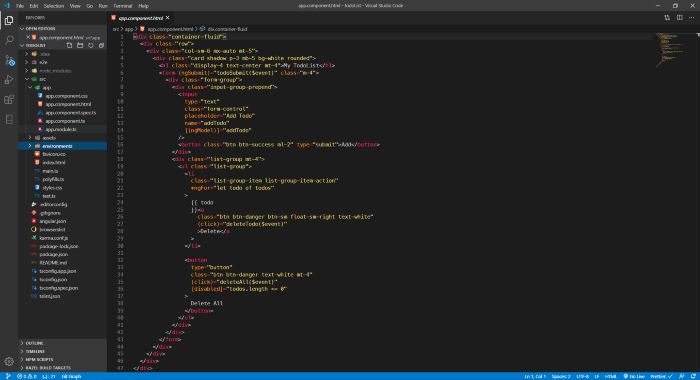Open the Run and Debug view

point(9,79)
